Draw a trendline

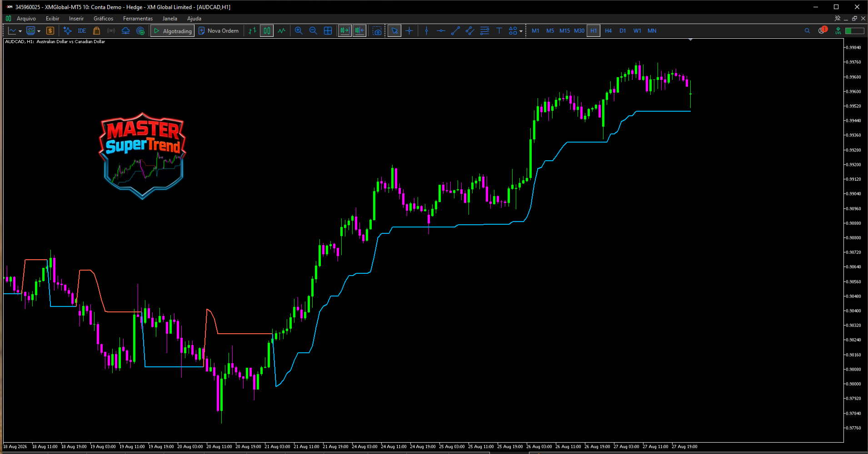(x=455, y=31)
